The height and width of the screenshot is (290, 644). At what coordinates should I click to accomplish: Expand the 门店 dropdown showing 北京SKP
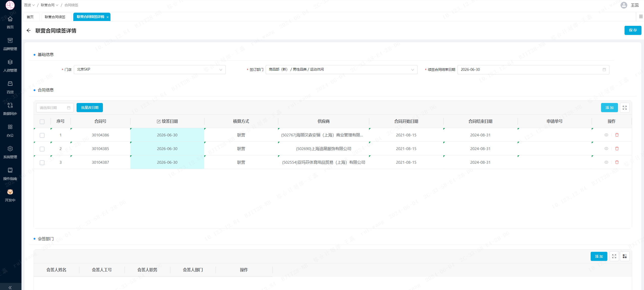click(x=149, y=70)
